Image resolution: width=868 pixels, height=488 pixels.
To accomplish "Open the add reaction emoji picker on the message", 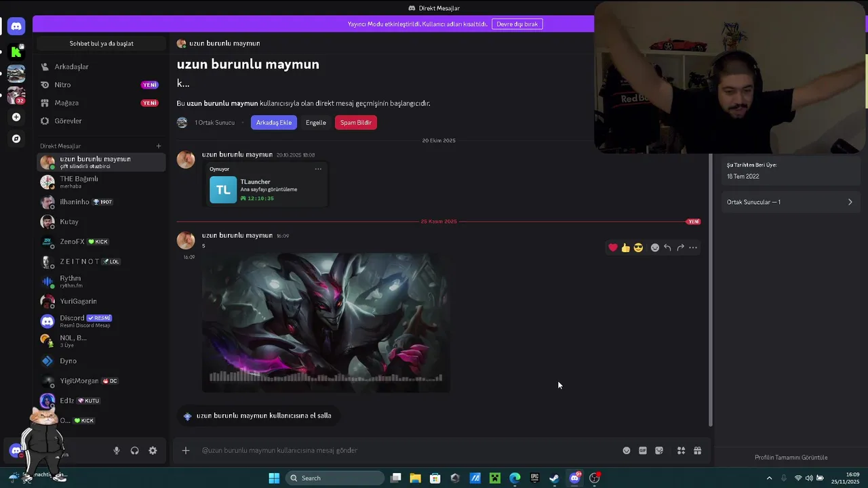I will [654, 247].
